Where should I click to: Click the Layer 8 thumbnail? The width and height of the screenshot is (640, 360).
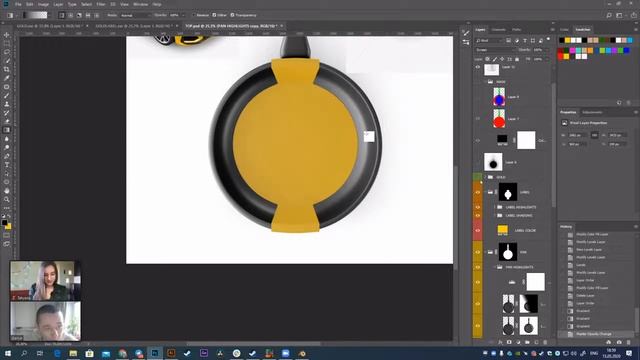493,162
